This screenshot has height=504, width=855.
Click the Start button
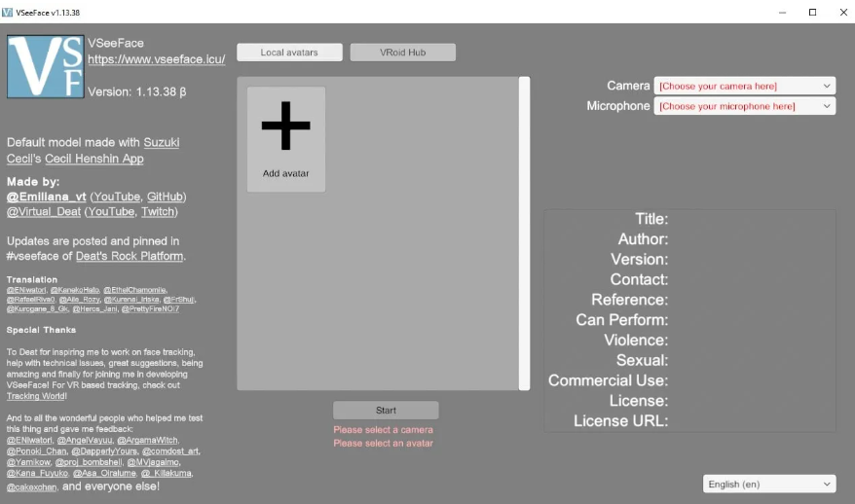[x=386, y=411]
